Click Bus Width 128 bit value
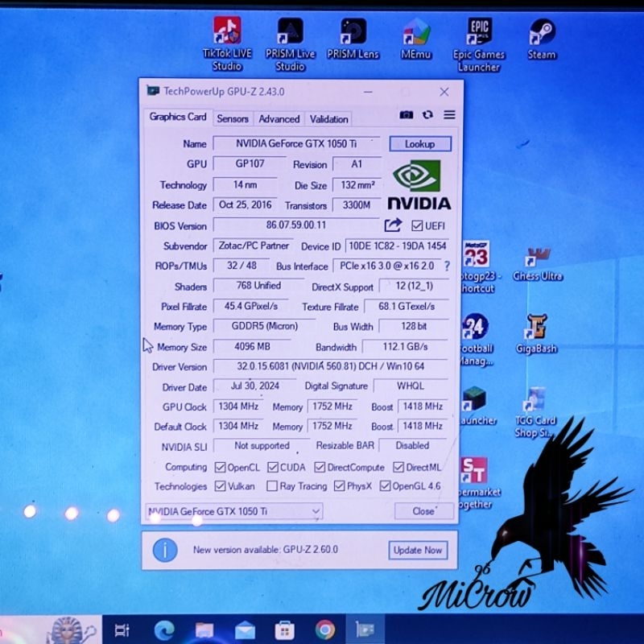This screenshot has width=644, height=644. click(414, 327)
